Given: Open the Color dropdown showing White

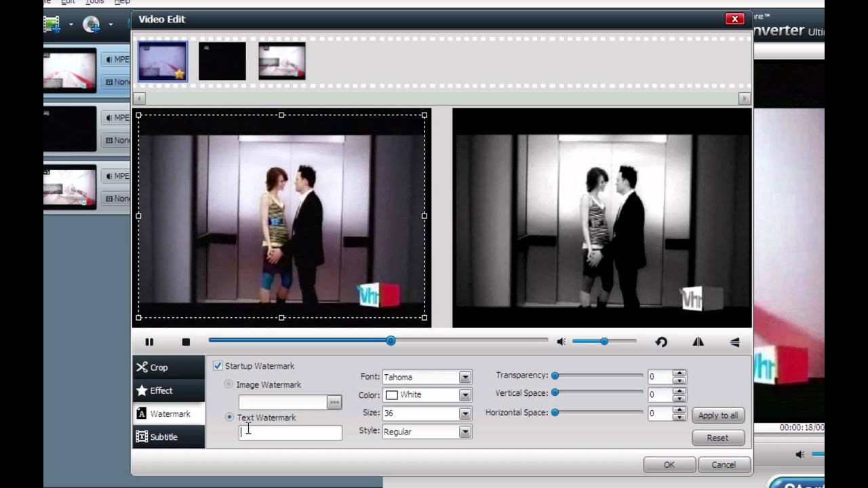Looking at the screenshot, I should 465,395.
